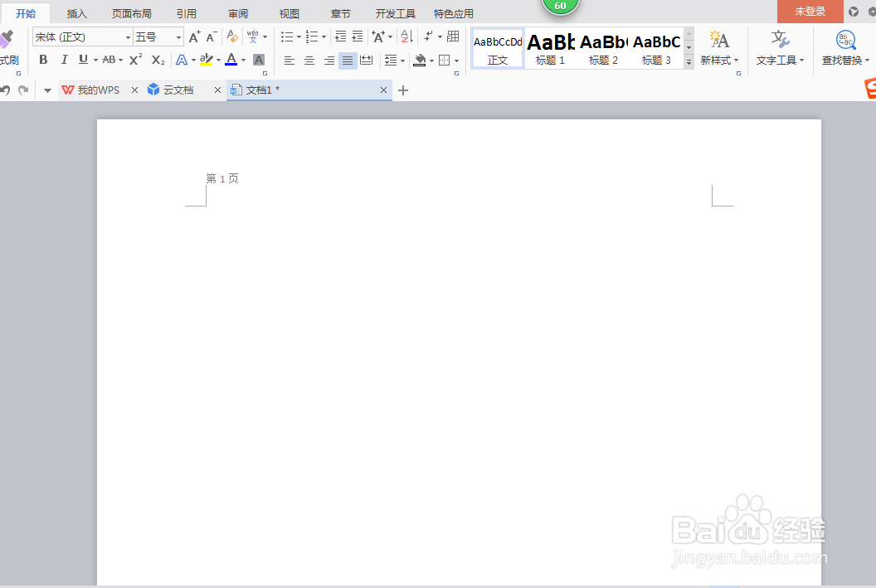The image size is (876, 588).
Task: Center align the text
Action: point(309,61)
